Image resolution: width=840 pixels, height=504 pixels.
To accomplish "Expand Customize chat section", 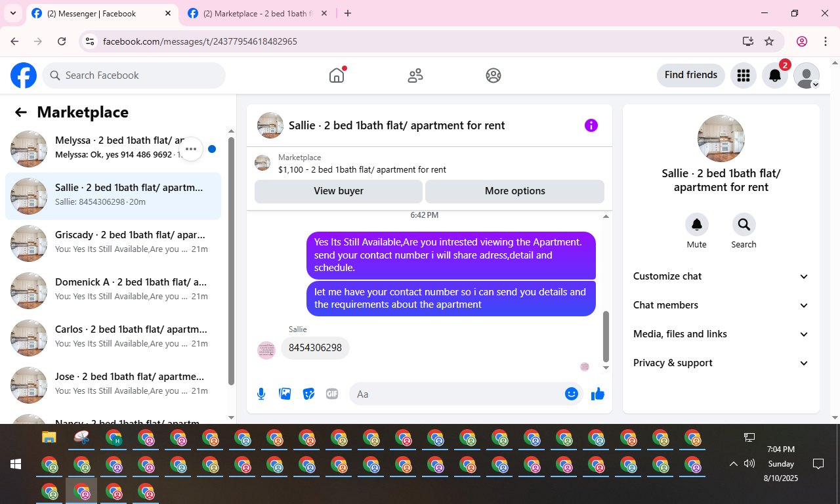I will point(721,276).
